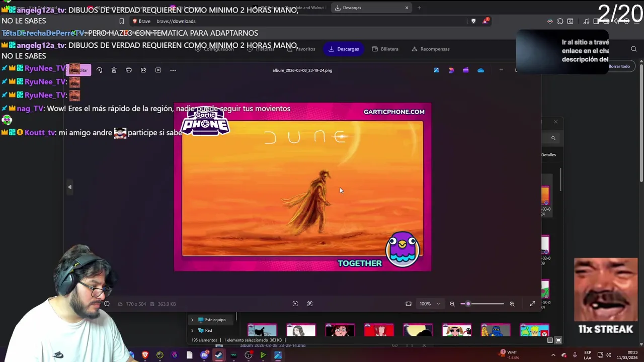Expand Este equipo tree node
Image resolution: width=644 pixels, height=362 pixels.
(192, 320)
